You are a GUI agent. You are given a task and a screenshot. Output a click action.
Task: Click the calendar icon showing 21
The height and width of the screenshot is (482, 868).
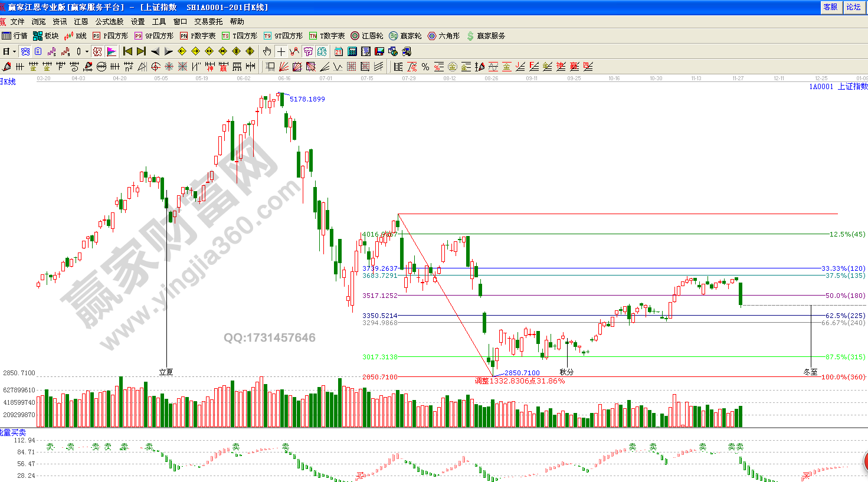pos(339,52)
